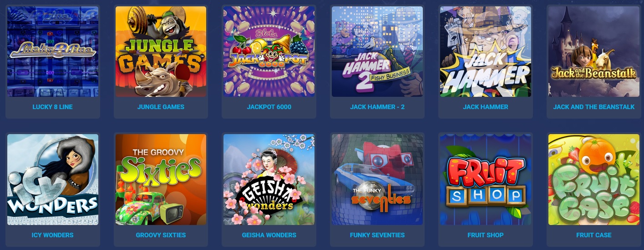Open the Jack and the Beanstalk artwork
The width and height of the screenshot is (644, 250).
[594, 51]
